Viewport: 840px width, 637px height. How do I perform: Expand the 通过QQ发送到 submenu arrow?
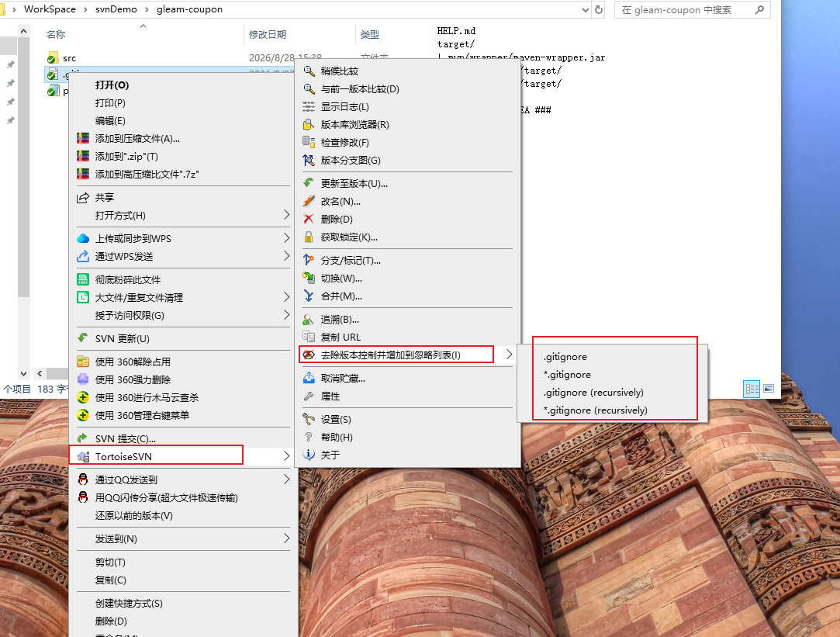point(286,479)
